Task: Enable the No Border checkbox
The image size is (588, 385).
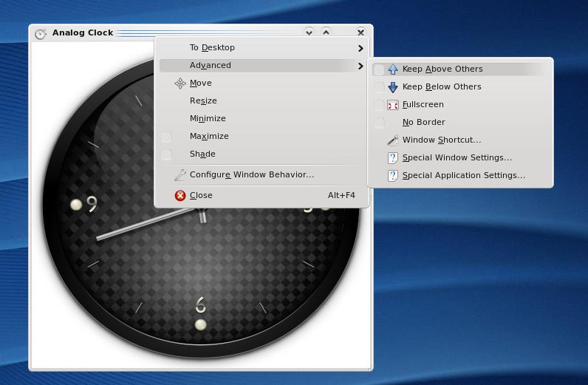Action: [x=379, y=123]
